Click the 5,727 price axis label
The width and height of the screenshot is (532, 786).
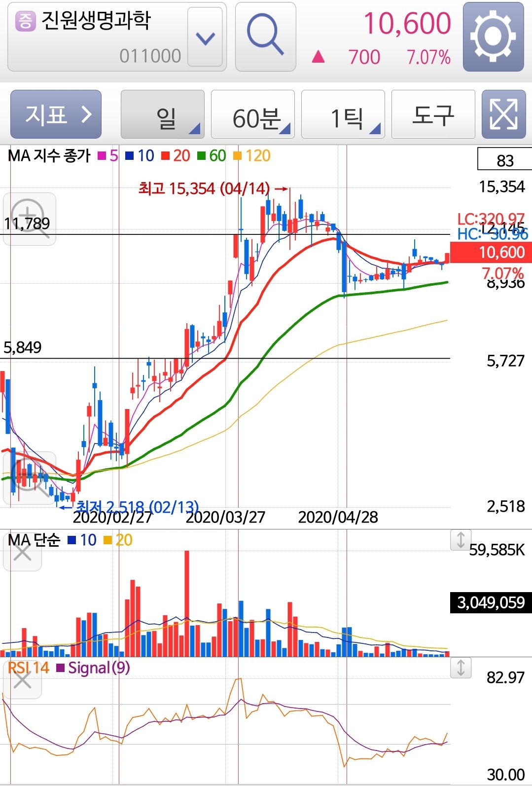click(505, 361)
